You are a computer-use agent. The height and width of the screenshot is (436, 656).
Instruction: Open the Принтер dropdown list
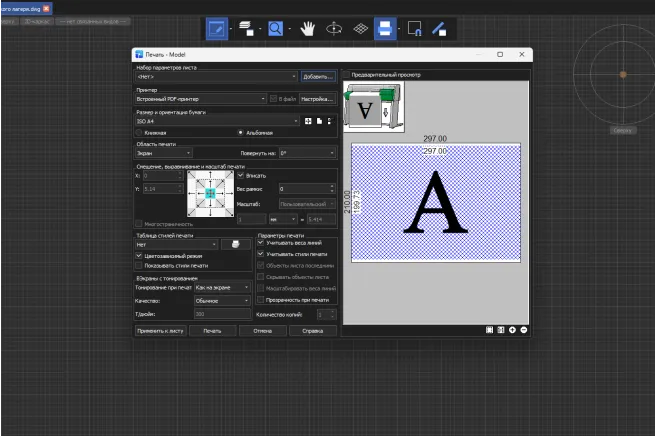(200, 98)
